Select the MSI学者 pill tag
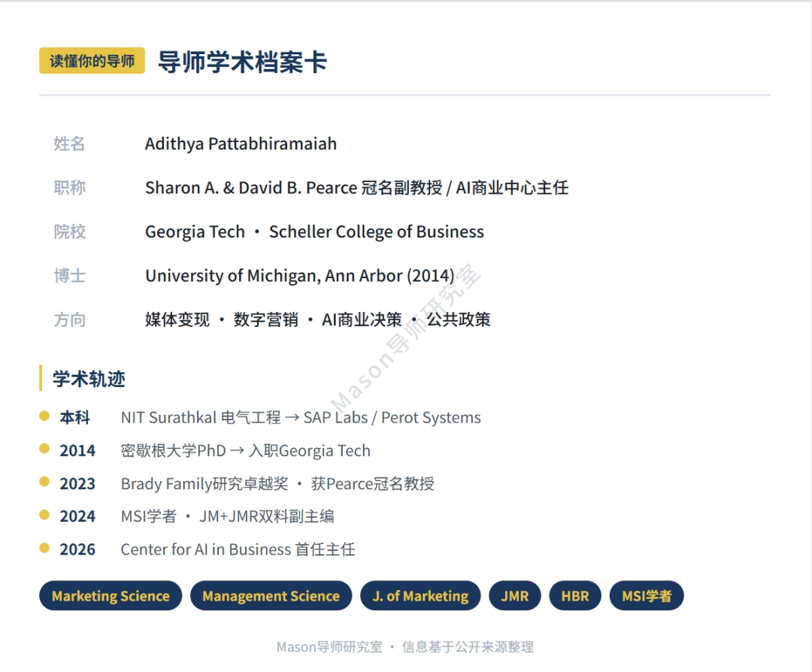812x672 pixels. (647, 596)
